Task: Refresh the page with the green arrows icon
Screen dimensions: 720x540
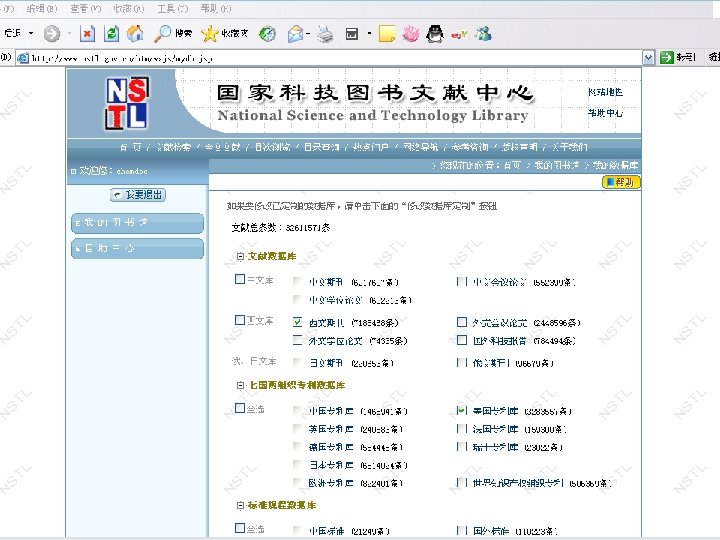Action: [111, 34]
